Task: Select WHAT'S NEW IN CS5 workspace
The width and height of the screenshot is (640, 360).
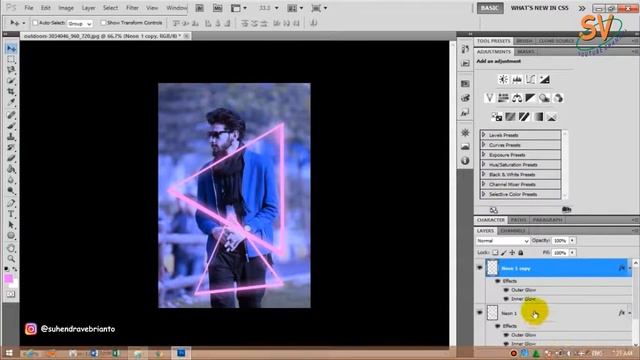Action: click(x=540, y=8)
